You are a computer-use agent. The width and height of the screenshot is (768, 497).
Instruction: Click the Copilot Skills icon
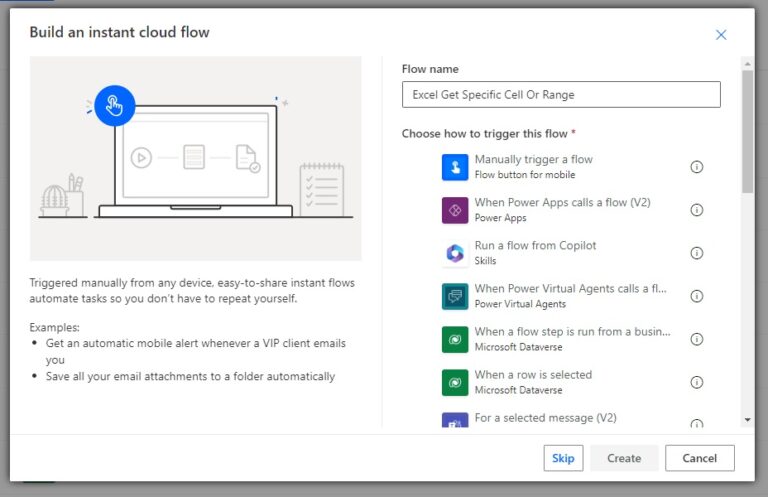click(x=455, y=253)
